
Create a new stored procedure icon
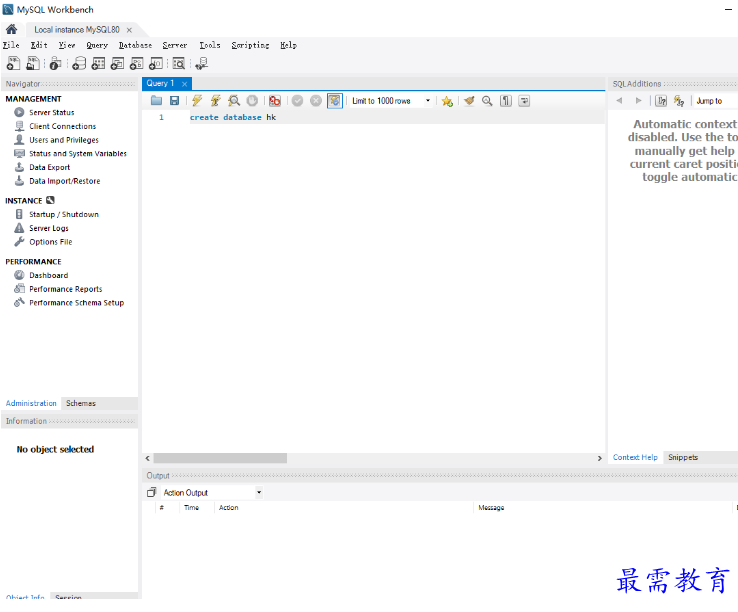pos(136,63)
